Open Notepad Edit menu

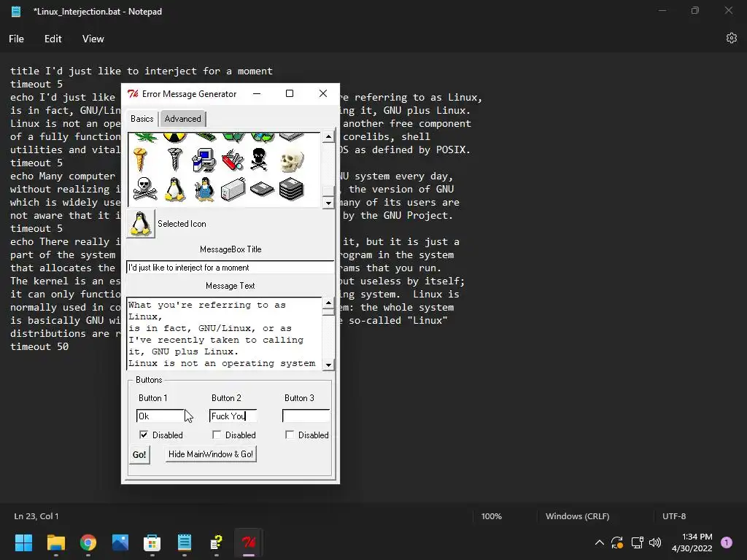coord(53,39)
